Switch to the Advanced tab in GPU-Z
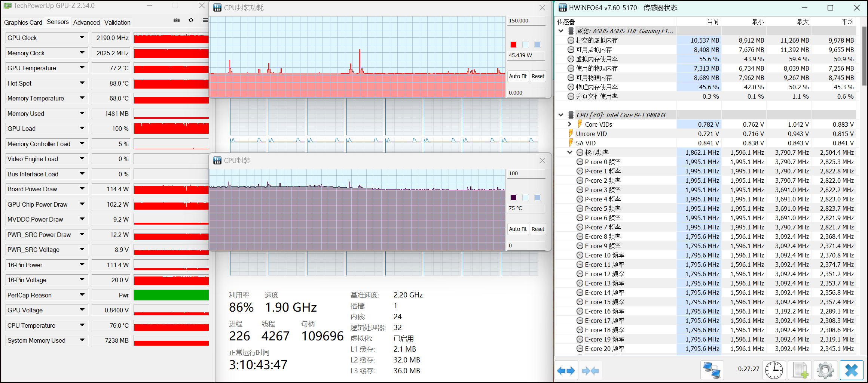Image resolution: width=868 pixels, height=383 pixels. point(86,22)
